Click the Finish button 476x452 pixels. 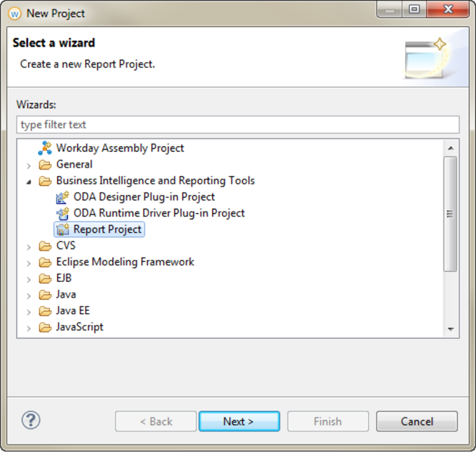(328, 421)
